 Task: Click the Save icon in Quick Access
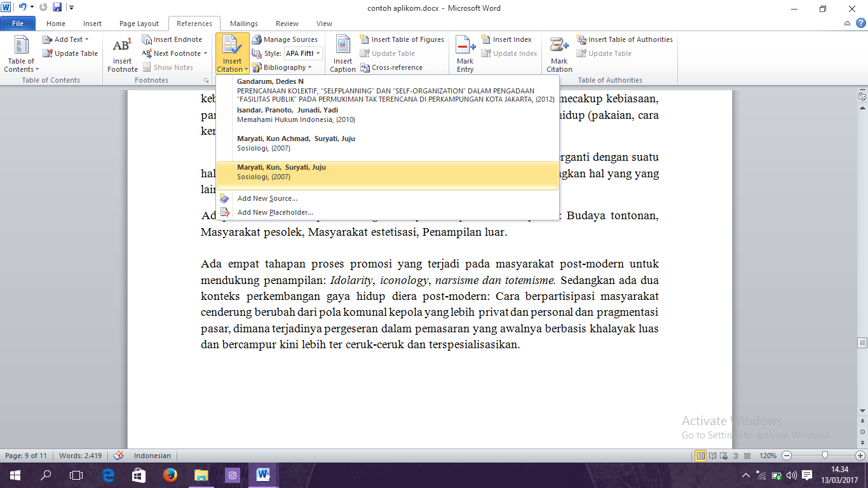point(57,8)
